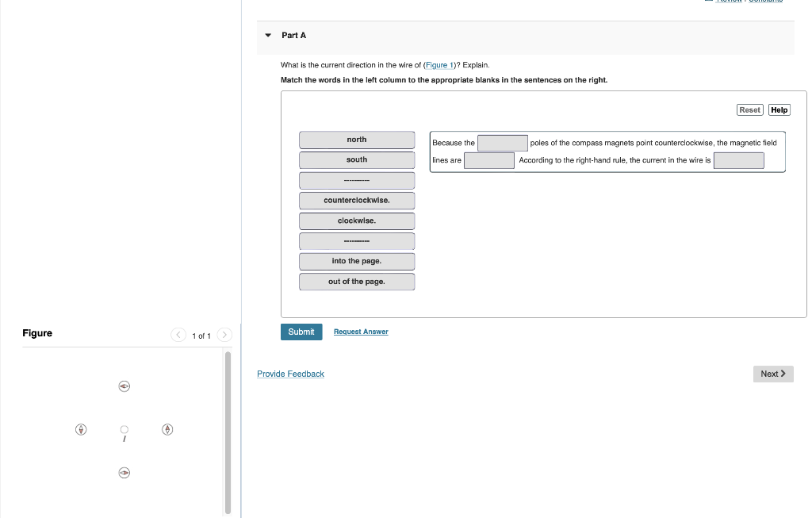
Task: Go to Next part
Action: click(x=773, y=374)
